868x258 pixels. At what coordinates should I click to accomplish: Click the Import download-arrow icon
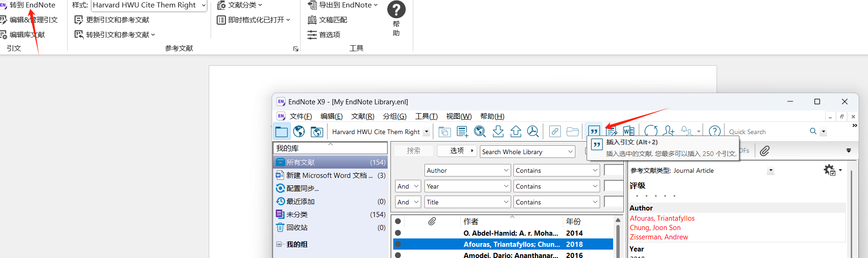498,132
